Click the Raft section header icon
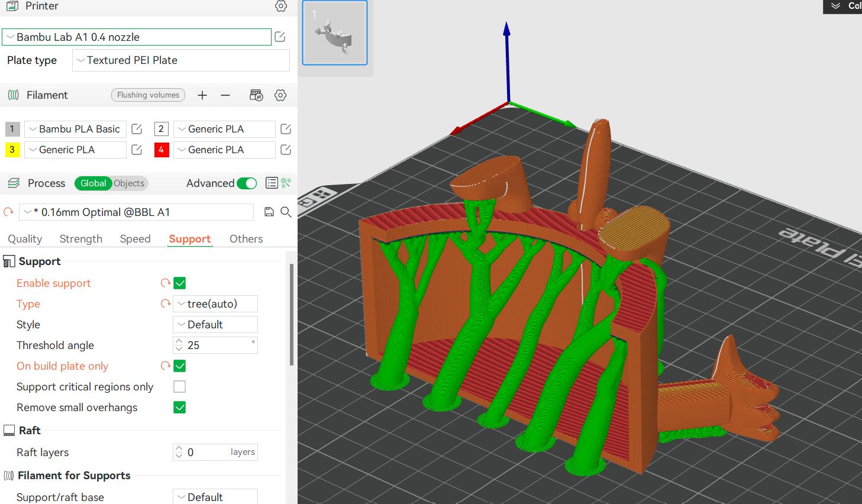Screen dimensions: 862x504 pyautogui.click(x=9, y=431)
